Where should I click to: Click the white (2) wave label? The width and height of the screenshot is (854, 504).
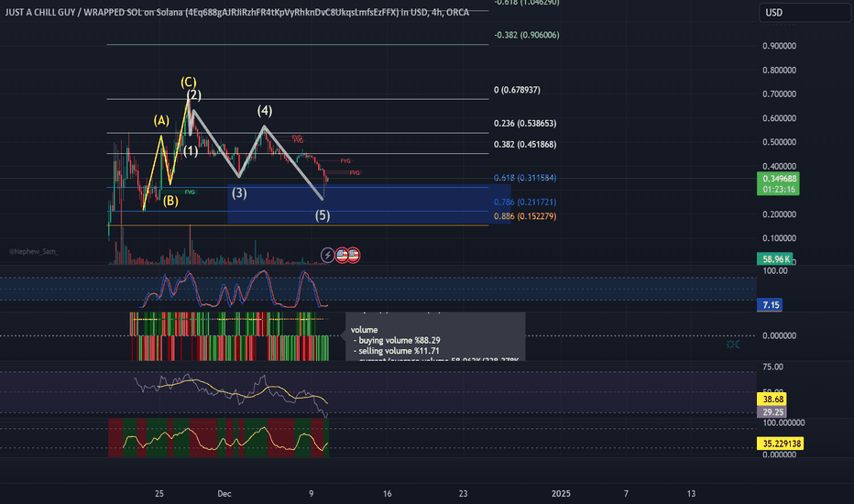(194, 94)
